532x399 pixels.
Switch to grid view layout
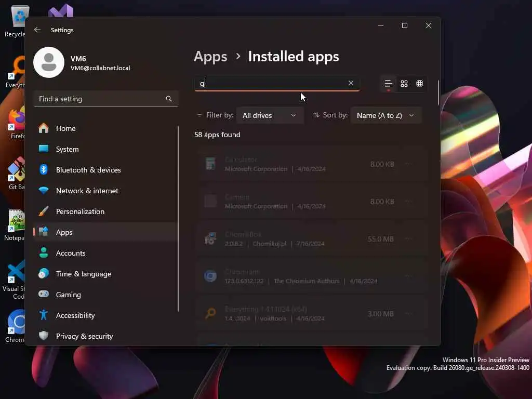[404, 84]
